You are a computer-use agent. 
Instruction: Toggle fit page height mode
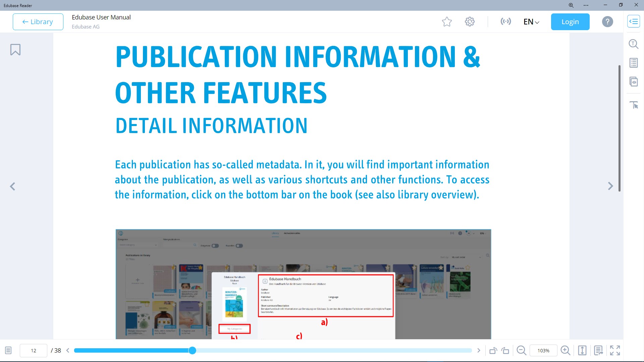click(582, 351)
